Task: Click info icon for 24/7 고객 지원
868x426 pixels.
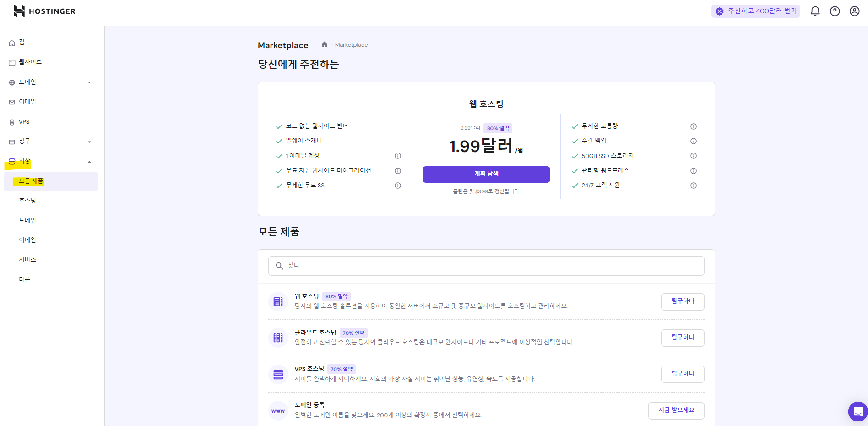Action: coord(694,186)
